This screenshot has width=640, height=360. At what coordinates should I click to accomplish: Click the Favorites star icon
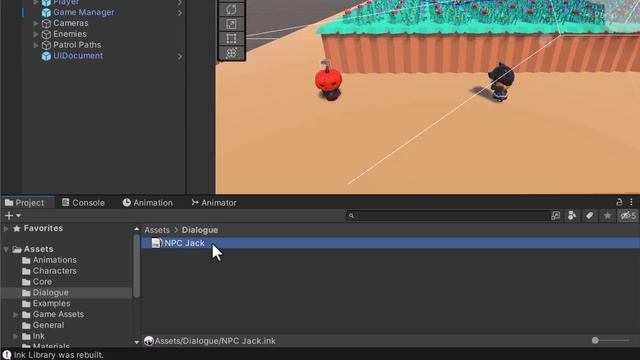click(x=17, y=229)
